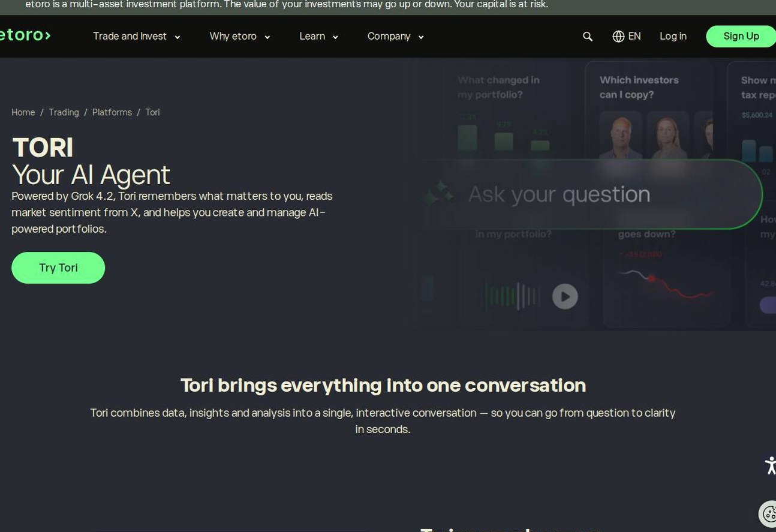Click the capital at risk disclaimer text
The height and width of the screenshot is (532, 776).
coord(287,5)
